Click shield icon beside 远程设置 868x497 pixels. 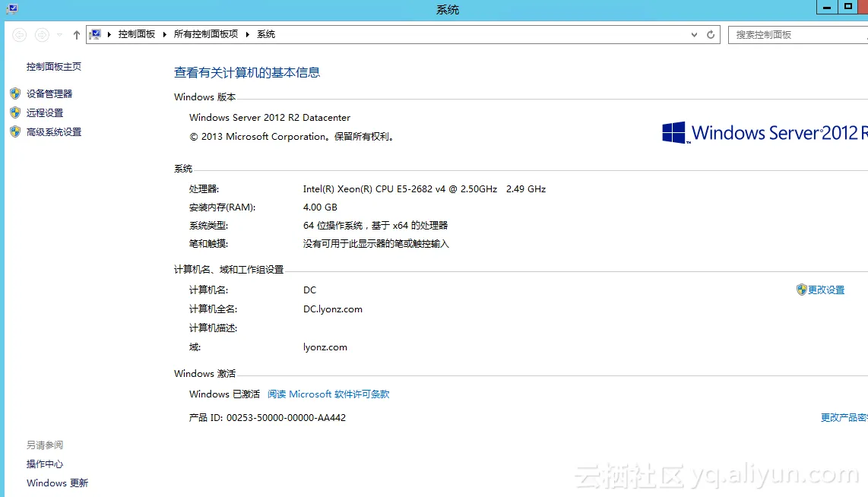tap(15, 112)
